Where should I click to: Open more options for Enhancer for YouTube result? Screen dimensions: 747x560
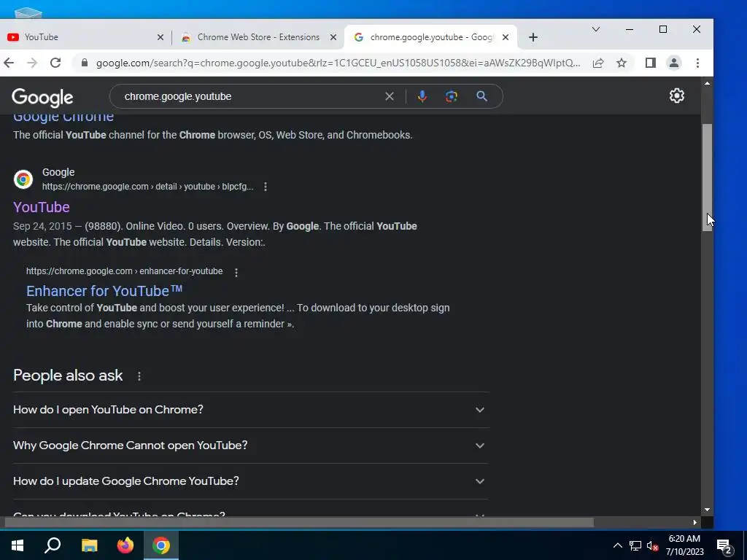pyautogui.click(x=236, y=272)
